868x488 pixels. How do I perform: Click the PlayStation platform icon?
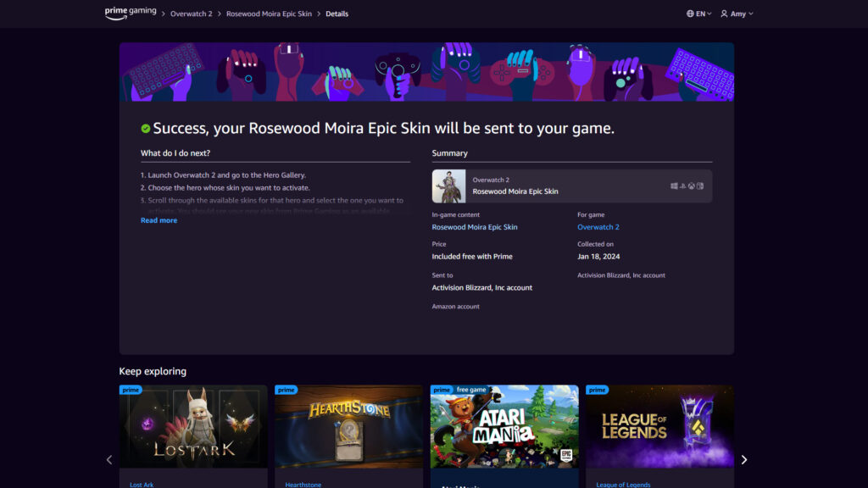click(683, 186)
